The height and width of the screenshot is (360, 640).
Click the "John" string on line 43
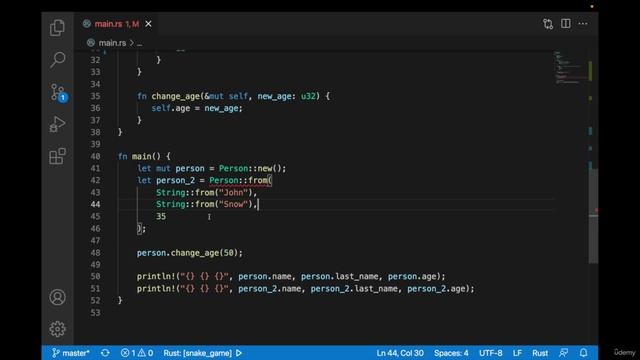(x=233, y=192)
